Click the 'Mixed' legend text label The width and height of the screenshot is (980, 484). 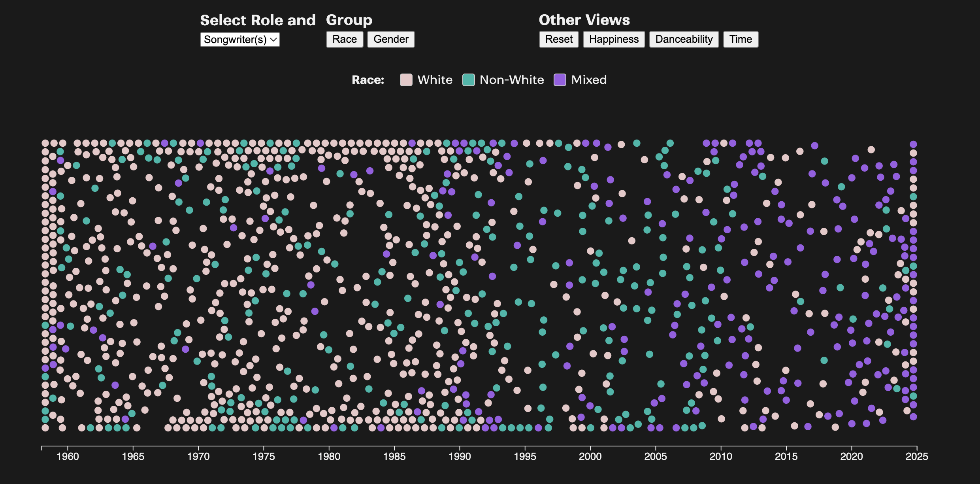[x=588, y=80]
